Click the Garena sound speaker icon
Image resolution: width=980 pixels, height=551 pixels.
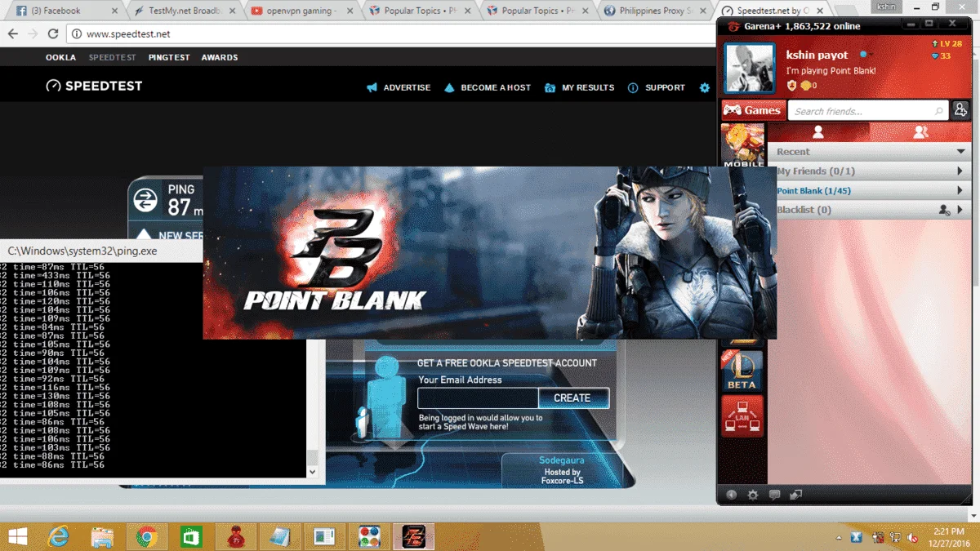[732, 495]
